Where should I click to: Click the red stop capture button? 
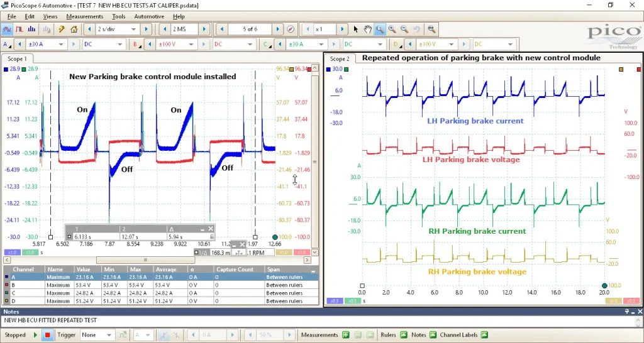(x=47, y=335)
